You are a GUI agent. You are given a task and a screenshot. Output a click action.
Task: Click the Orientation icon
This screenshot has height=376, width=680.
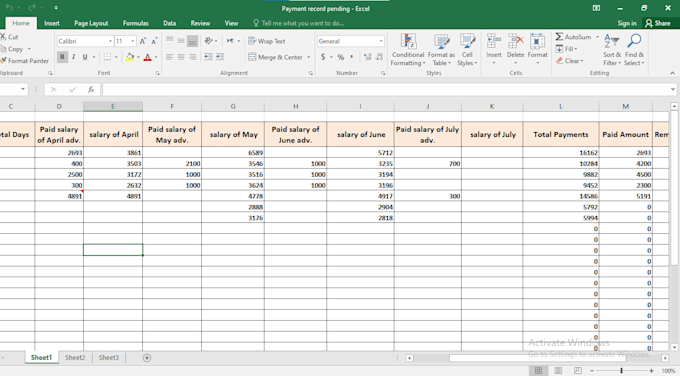pos(209,41)
